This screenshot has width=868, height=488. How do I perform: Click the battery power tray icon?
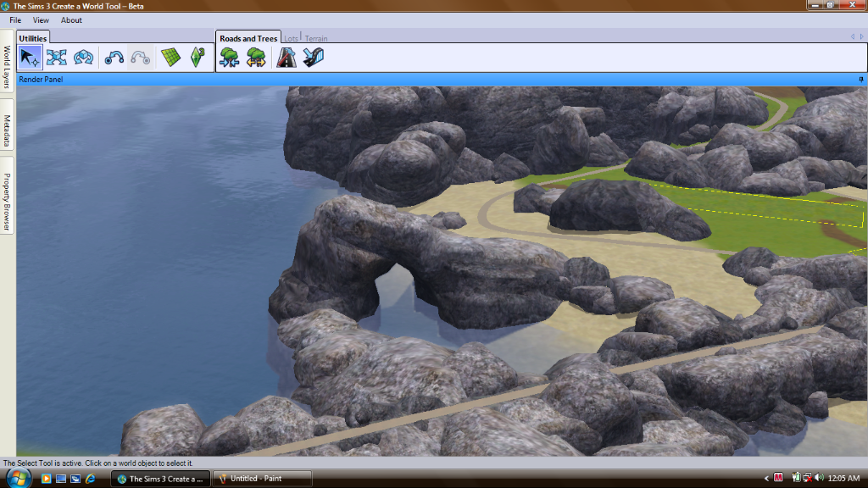pos(796,478)
